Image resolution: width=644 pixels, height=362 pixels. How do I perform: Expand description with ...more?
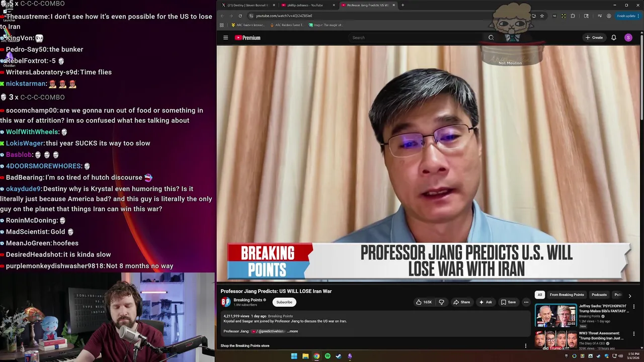click(x=293, y=331)
